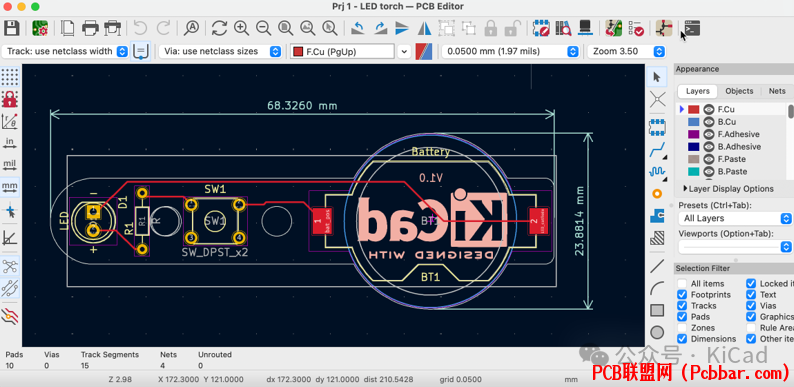Image resolution: width=794 pixels, height=387 pixels.
Task: Open the grid size dropdown
Action: tap(510, 51)
